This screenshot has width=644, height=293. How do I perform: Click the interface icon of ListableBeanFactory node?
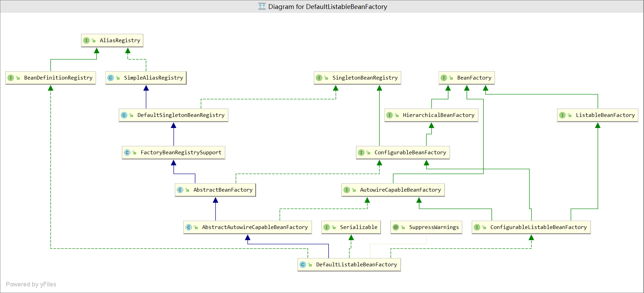pyautogui.click(x=562, y=115)
